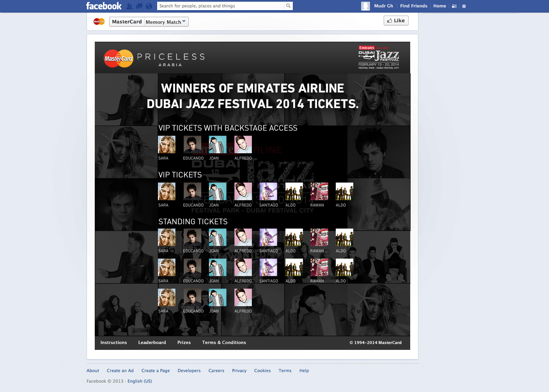Viewport: 549px width, 392px height.
Task: Click the MasterCard Priceless Arabia logo
Action: [154, 59]
